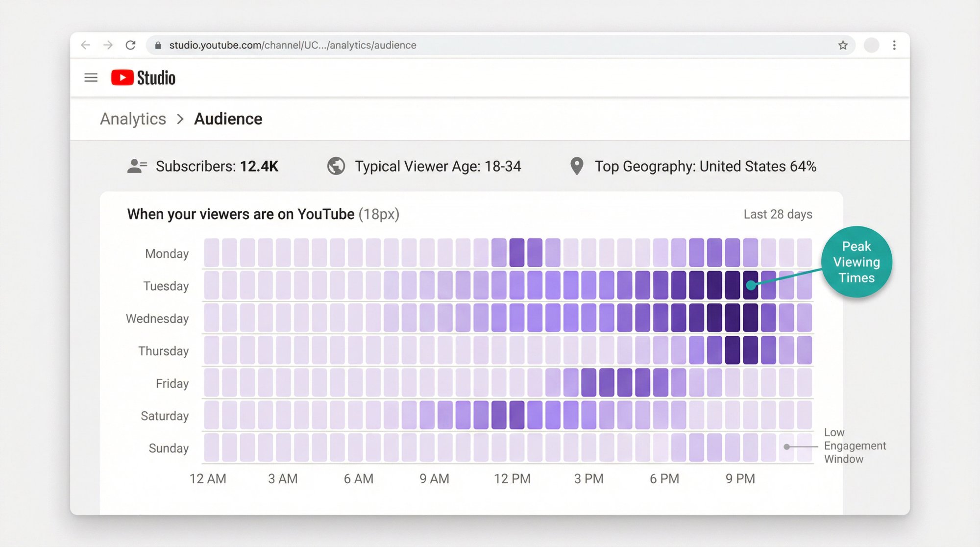Open the hamburger navigation menu
Screen dimensions: 980x547
(91, 77)
